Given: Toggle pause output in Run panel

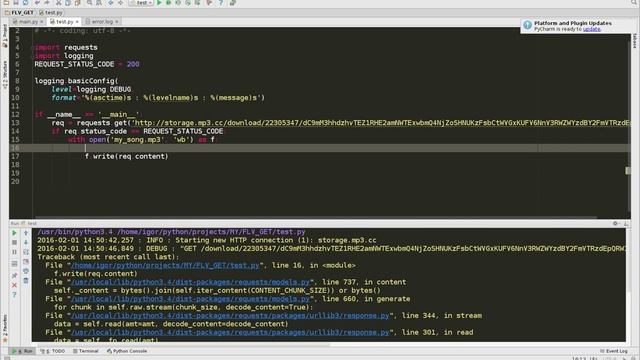Looking at the screenshot, I should pyautogui.click(x=14, y=252).
